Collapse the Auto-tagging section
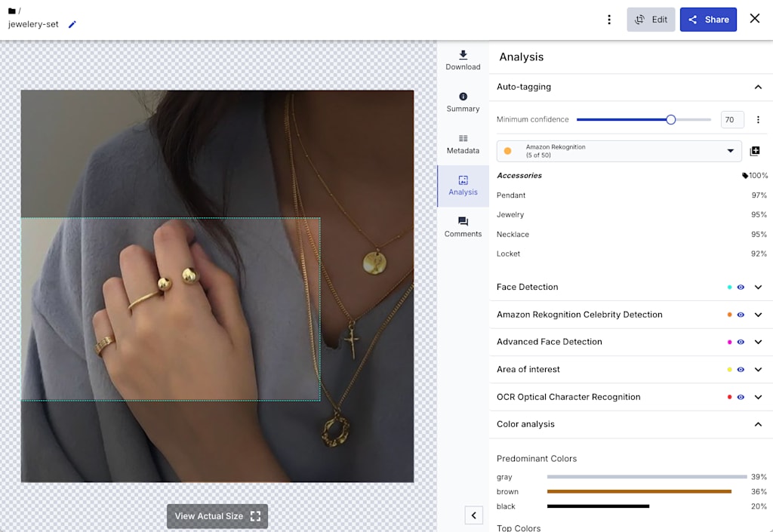 [758, 88]
